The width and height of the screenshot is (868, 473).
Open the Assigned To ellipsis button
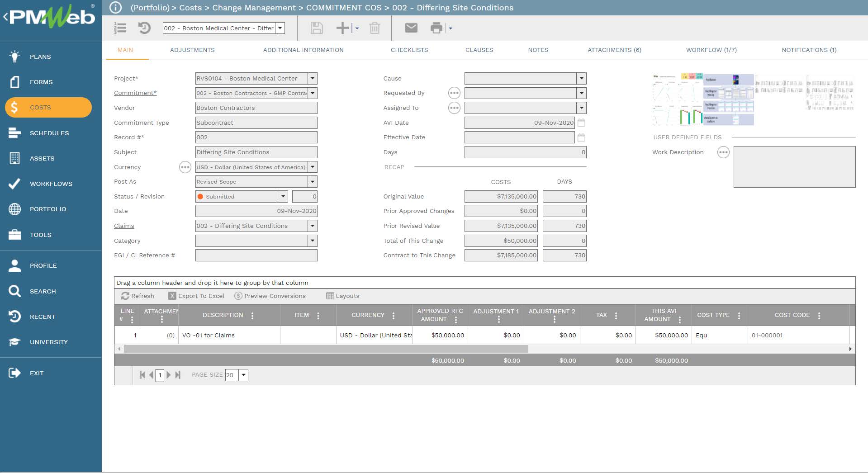(x=454, y=108)
